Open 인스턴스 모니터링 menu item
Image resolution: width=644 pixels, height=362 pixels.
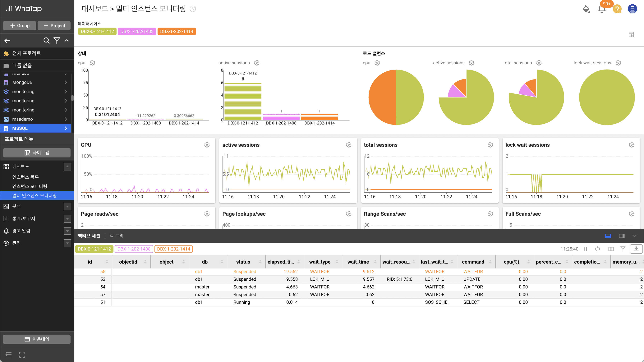coord(30,186)
